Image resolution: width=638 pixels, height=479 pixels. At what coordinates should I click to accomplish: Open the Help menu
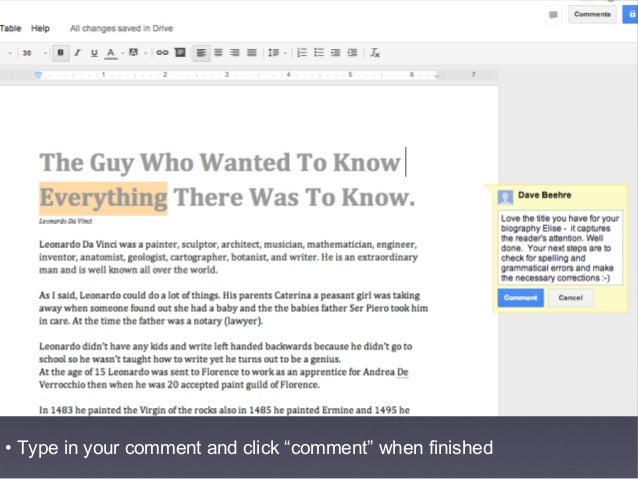[x=40, y=29]
